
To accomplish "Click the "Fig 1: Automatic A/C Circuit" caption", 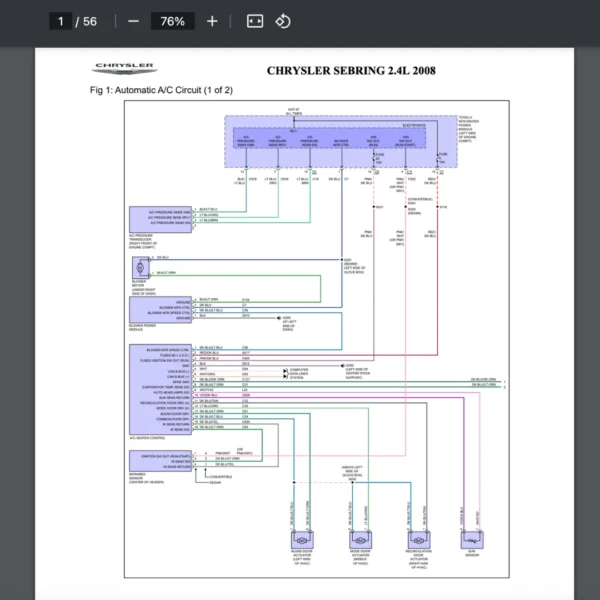I will [x=161, y=90].
